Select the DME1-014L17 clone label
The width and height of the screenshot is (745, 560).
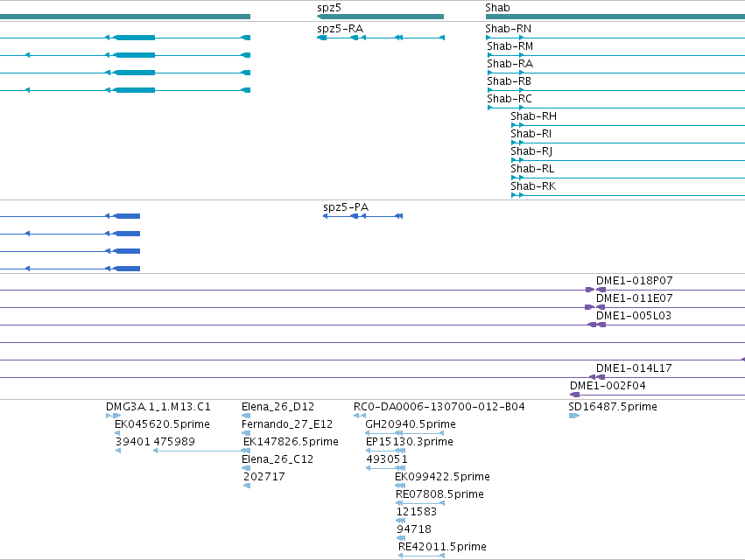pos(634,368)
